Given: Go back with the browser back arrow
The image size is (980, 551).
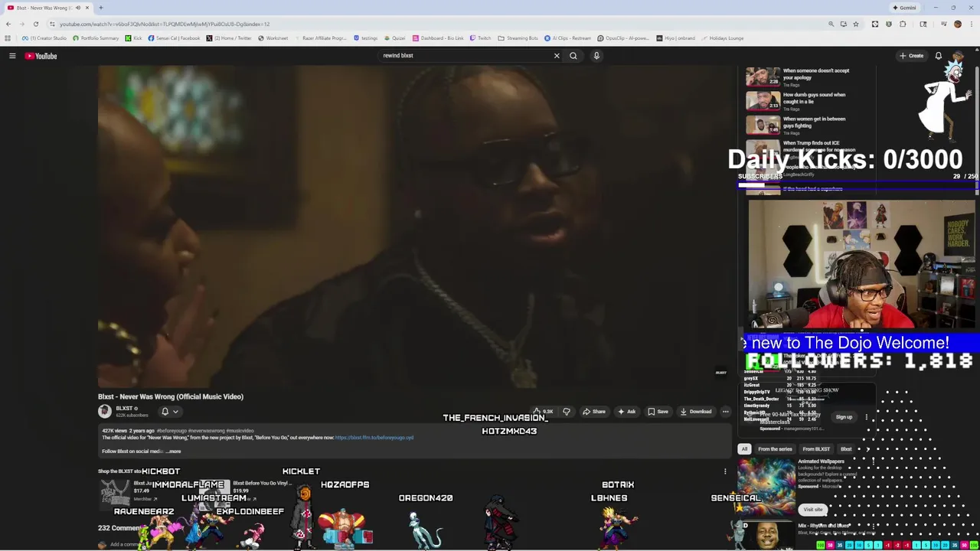Looking at the screenshot, I should click(x=8, y=24).
